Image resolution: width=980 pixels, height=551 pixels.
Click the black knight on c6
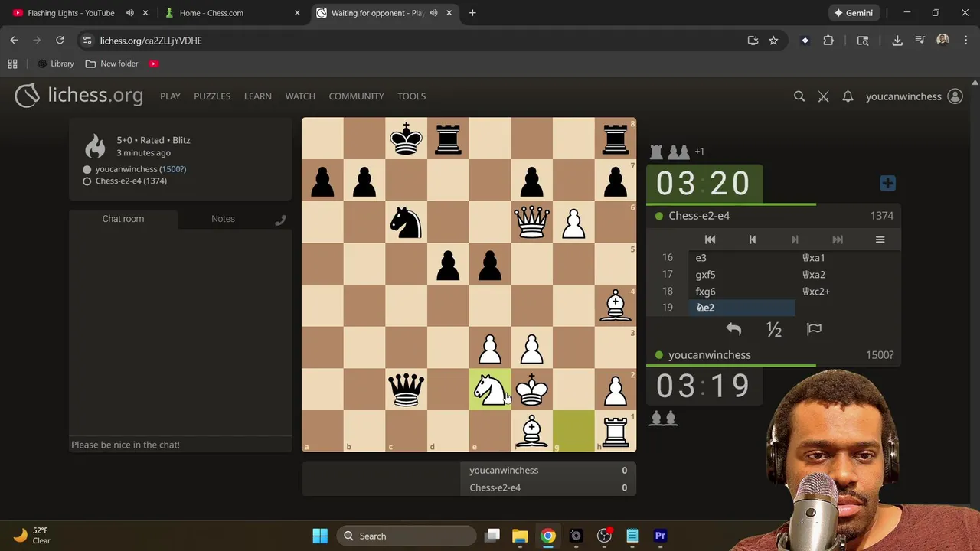406,222
